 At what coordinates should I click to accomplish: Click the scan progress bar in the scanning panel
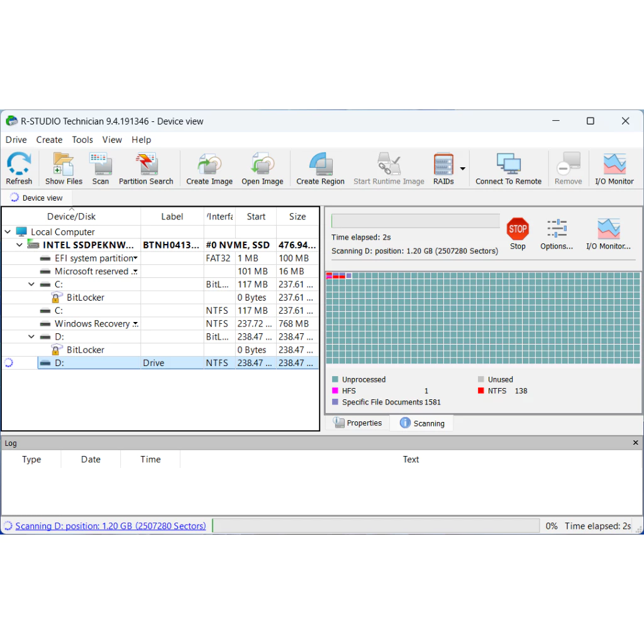pos(416,221)
